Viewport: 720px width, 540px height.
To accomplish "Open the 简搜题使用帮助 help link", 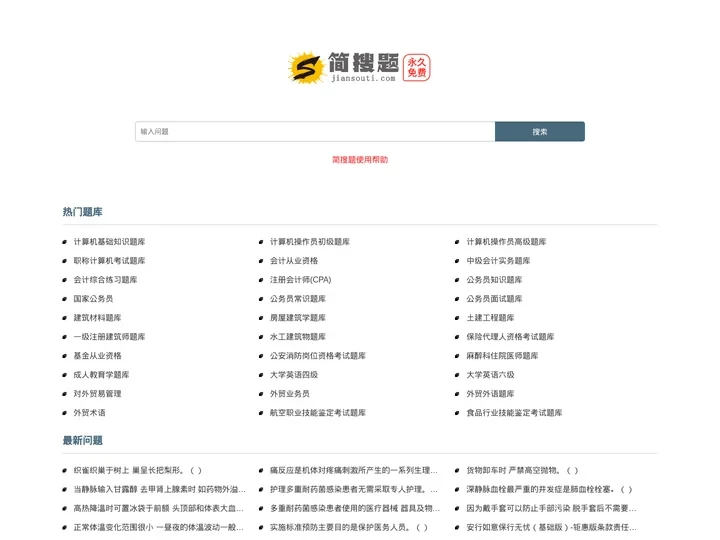I will pyautogui.click(x=360, y=159).
